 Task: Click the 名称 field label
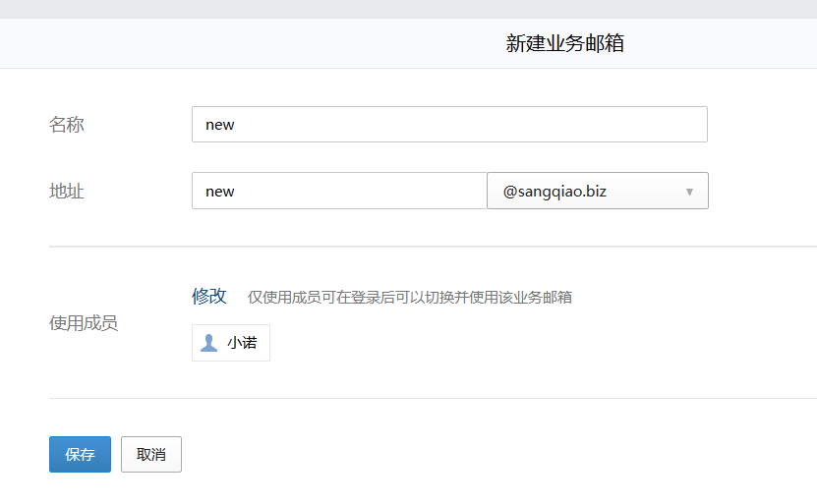pyautogui.click(x=67, y=125)
